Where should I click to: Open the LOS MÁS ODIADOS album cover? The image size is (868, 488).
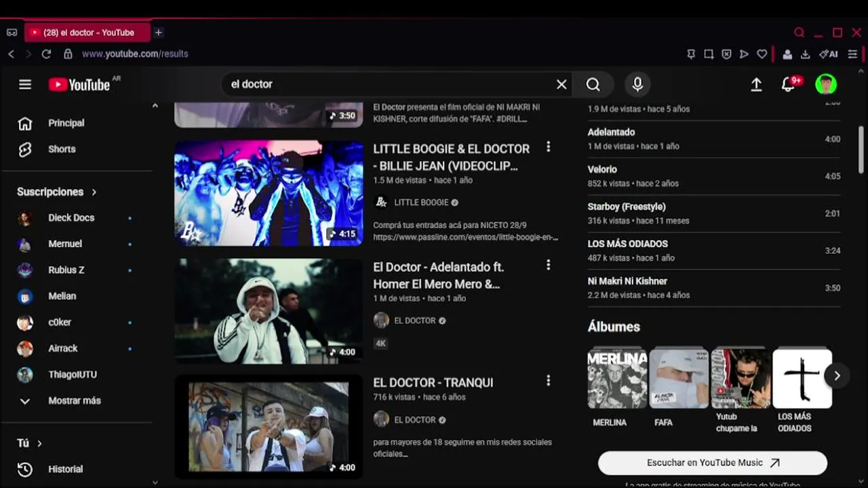pos(802,379)
